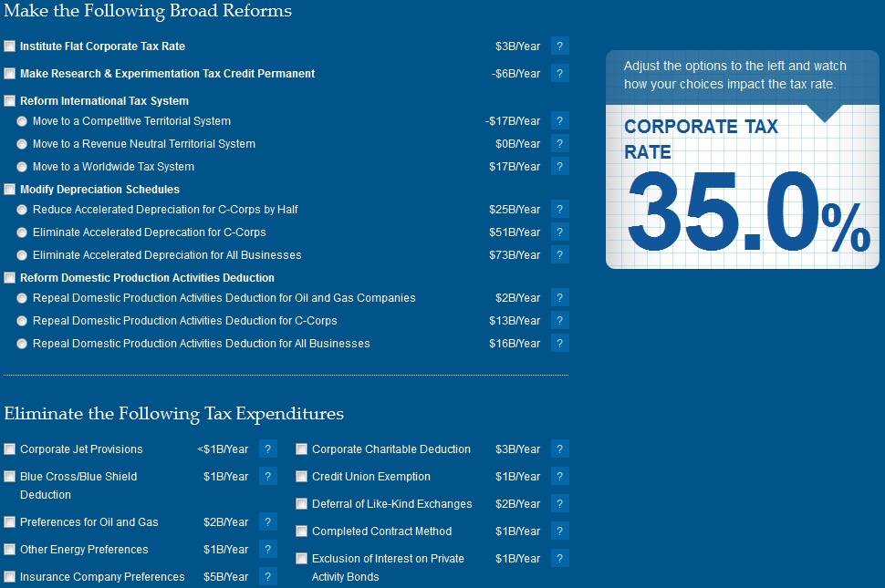Show help for Move to Worldwide Tax System
Viewport: 885px width, 588px height.
[560, 167]
